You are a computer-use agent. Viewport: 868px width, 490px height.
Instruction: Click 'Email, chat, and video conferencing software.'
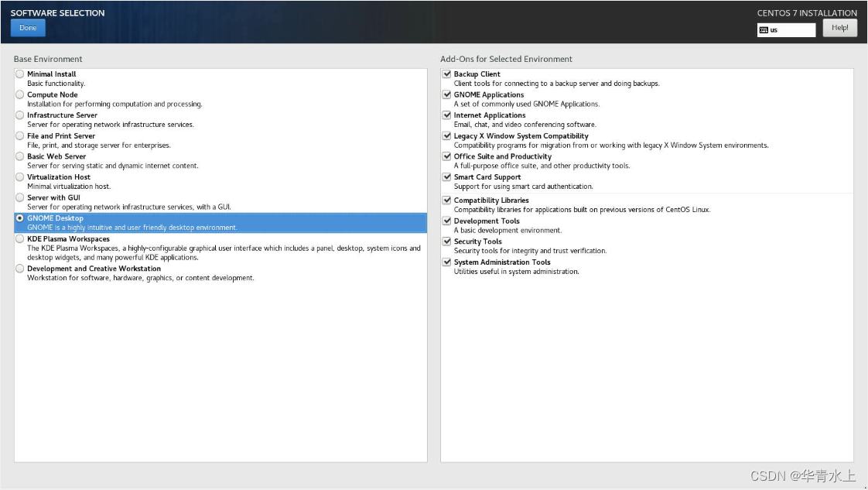click(x=525, y=125)
